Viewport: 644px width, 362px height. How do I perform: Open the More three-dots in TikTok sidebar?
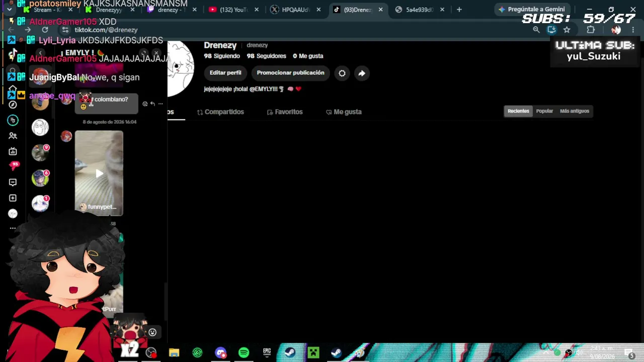[13, 228]
